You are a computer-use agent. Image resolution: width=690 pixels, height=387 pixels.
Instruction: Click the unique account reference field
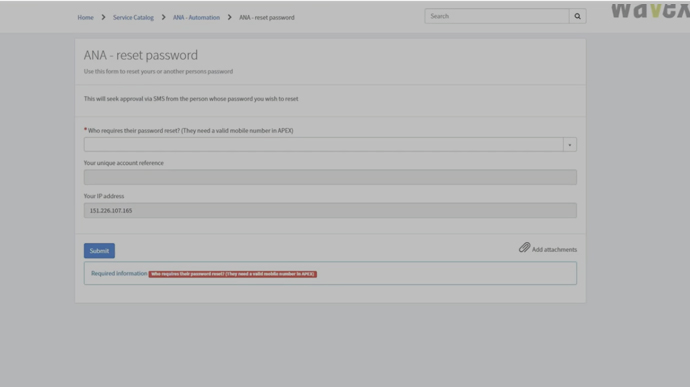pos(330,177)
